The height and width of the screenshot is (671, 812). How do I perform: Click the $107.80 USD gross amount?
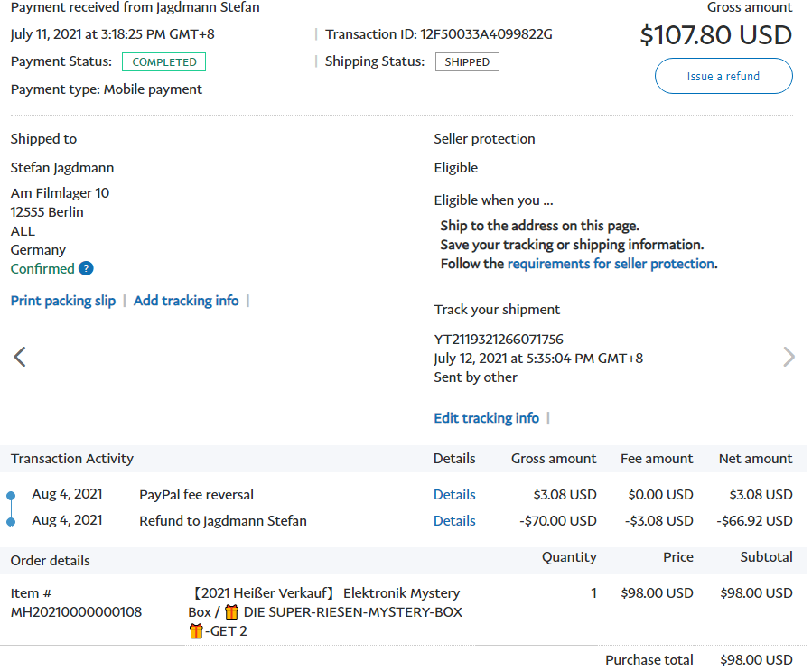point(715,35)
